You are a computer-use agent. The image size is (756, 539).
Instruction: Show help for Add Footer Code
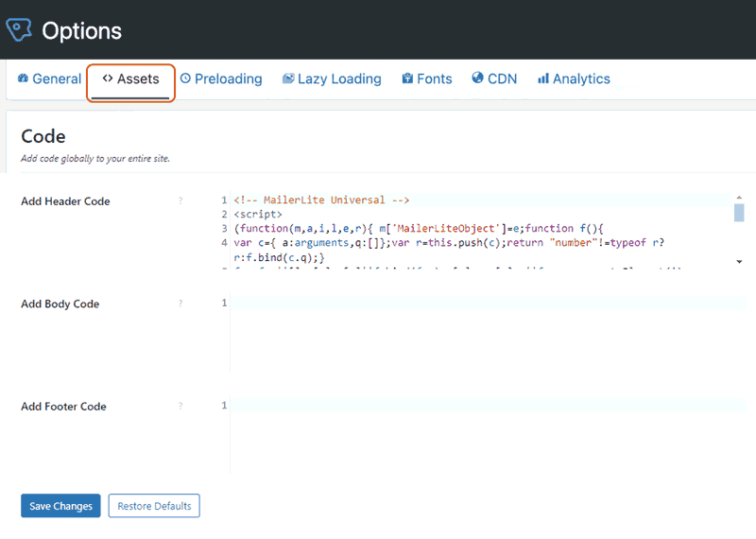pos(180,407)
